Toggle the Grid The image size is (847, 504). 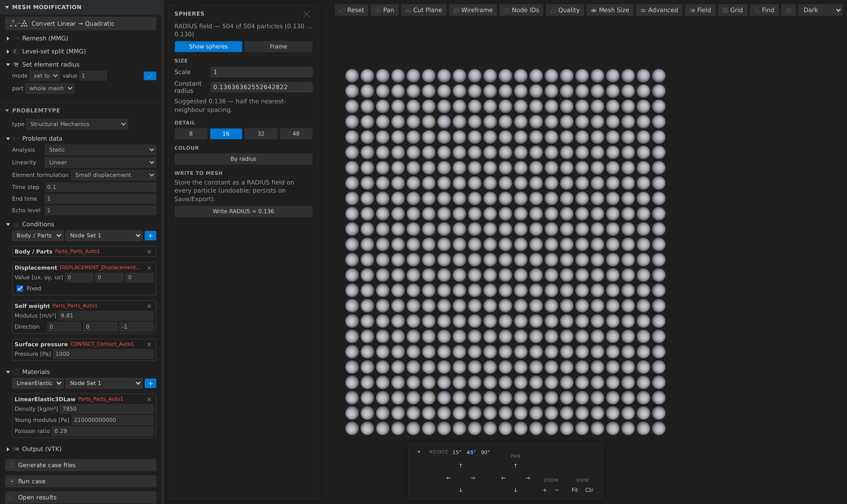[733, 10]
